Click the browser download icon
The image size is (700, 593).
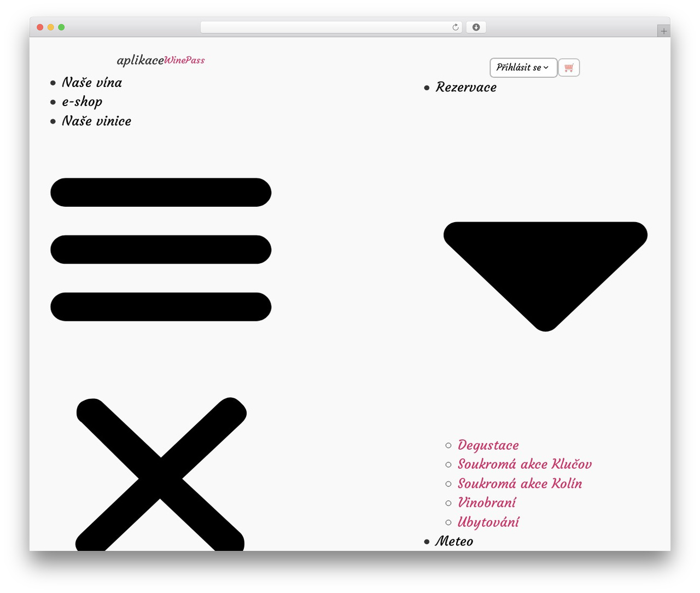point(476,27)
